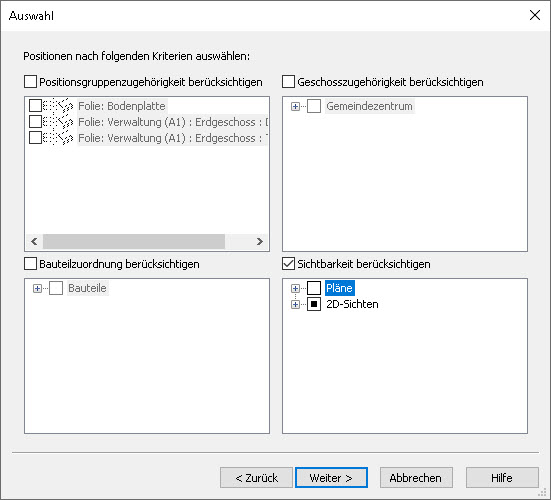The height and width of the screenshot is (500, 551).
Task: Open the Hilfe help button
Action: tap(502, 478)
